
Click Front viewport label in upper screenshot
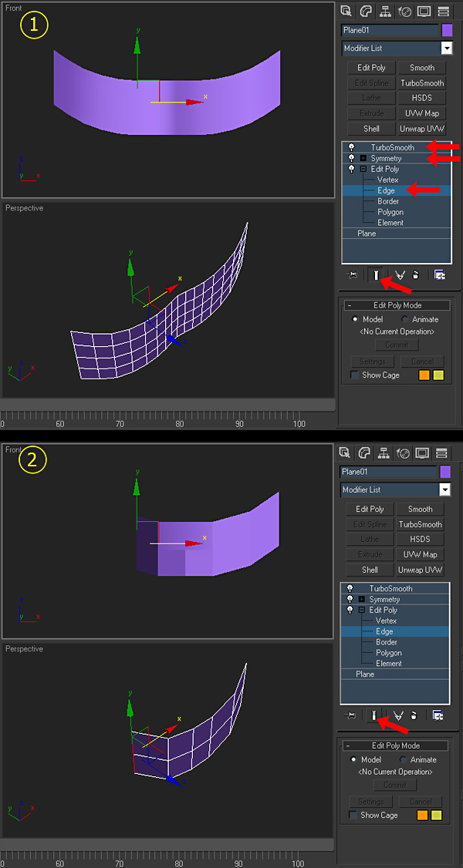point(13,8)
